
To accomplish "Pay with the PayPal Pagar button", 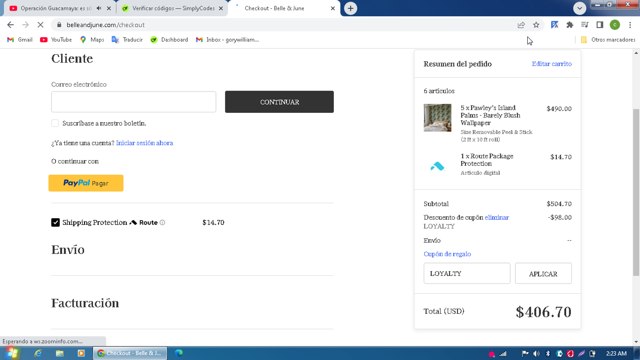I will [86, 183].
